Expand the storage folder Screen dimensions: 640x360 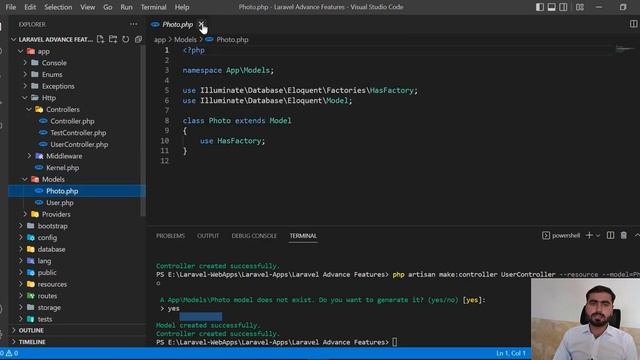[x=77, y=307]
